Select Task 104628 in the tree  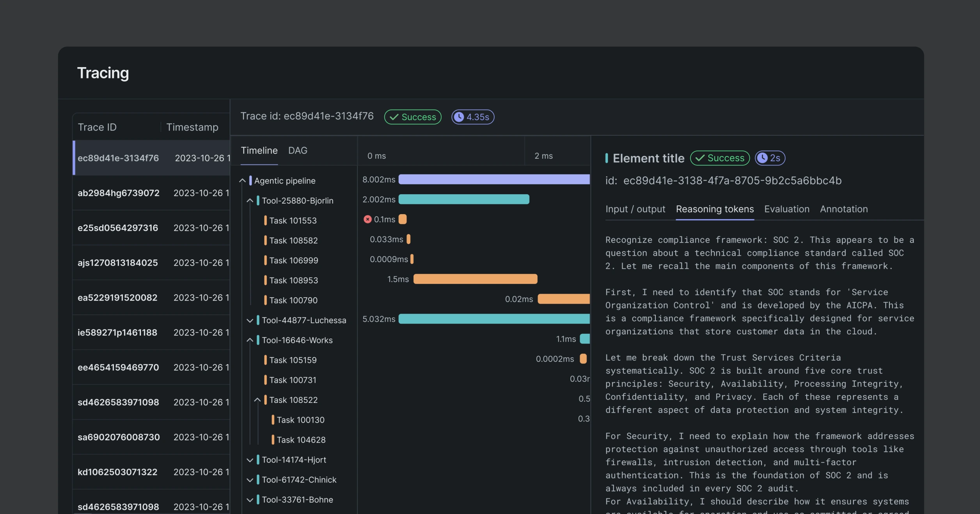[301, 440]
